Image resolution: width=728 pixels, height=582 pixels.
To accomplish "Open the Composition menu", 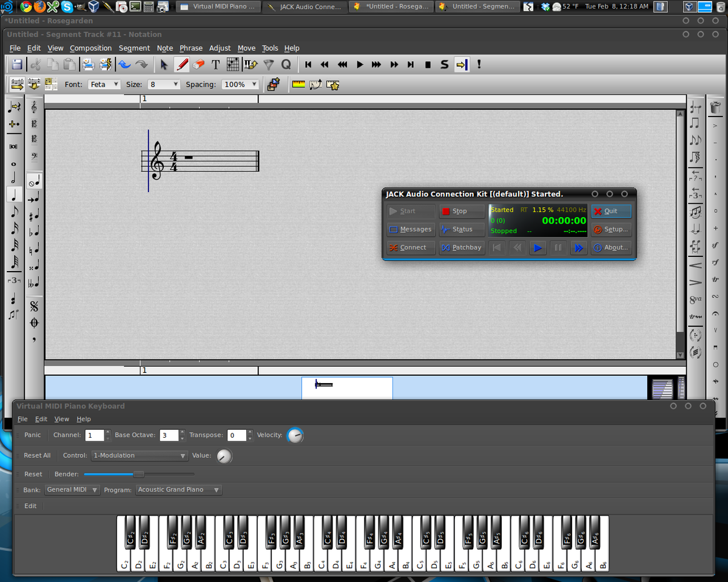I will pos(90,48).
